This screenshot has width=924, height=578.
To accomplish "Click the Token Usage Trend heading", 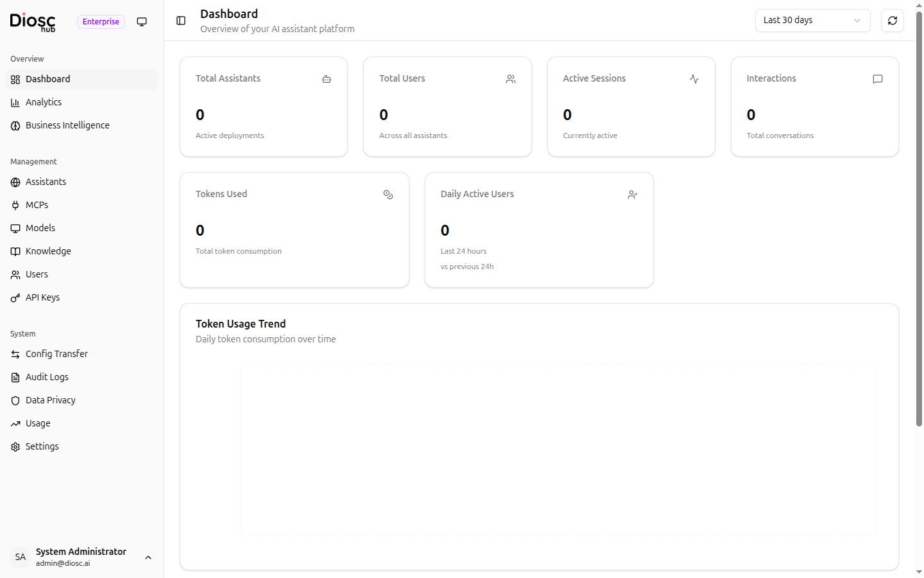I will (241, 324).
